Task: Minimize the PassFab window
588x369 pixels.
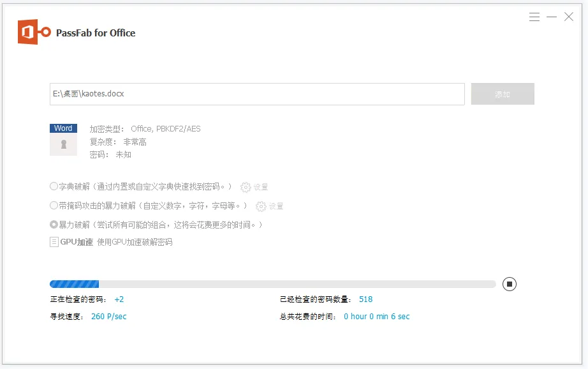Action: click(x=552, y=17)
